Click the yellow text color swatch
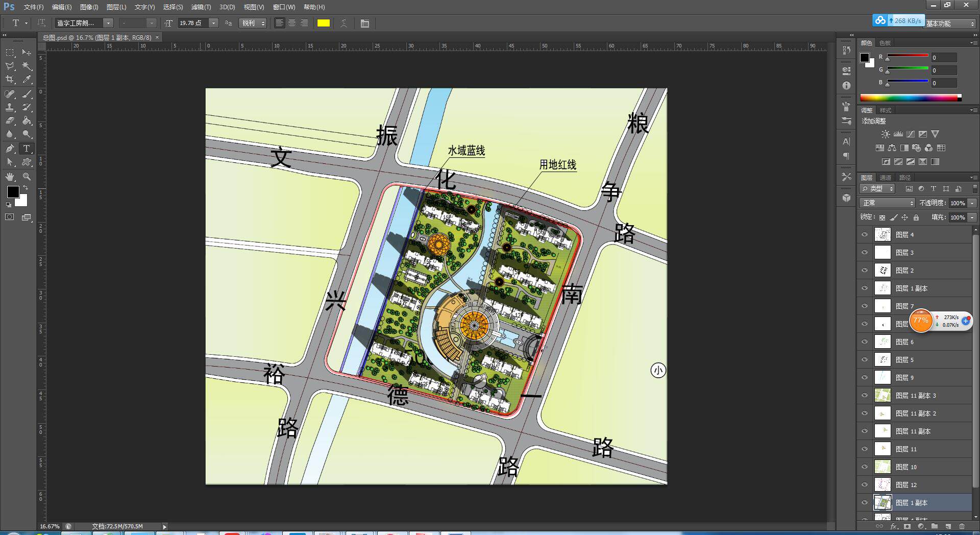The image size is (980, 535). (324, 23)
